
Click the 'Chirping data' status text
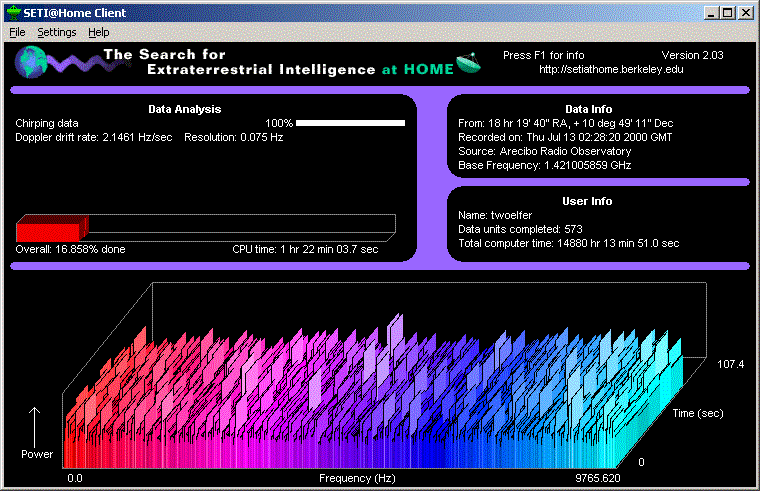(x=47, y=123)
